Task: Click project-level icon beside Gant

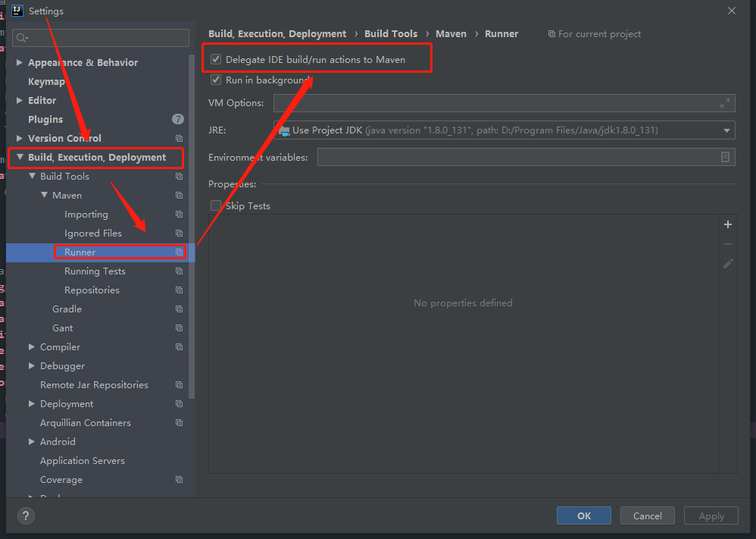Action: pos(179,328)
